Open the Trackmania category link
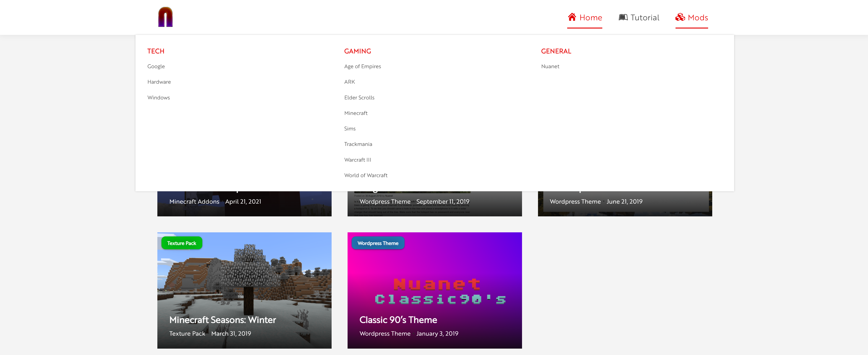The width and height of the screenshot is (868, 355). [358, 144]
